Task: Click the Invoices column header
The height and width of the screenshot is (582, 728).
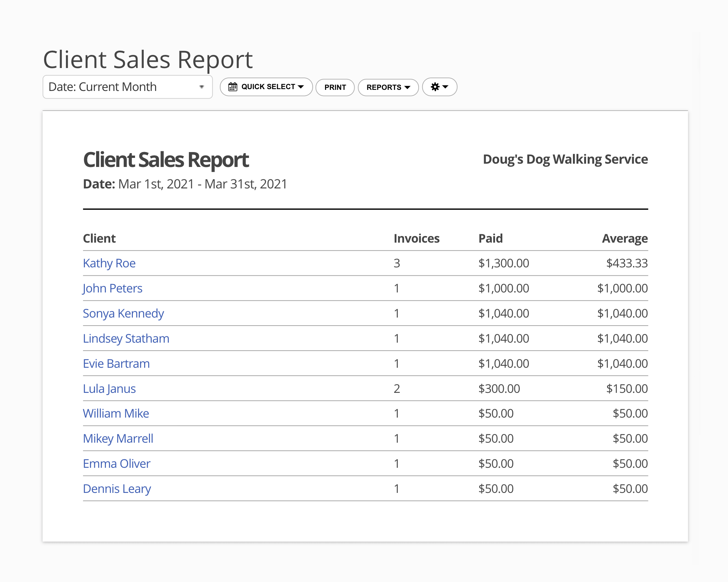Action: pyautogui.click(x=416, y=238)
